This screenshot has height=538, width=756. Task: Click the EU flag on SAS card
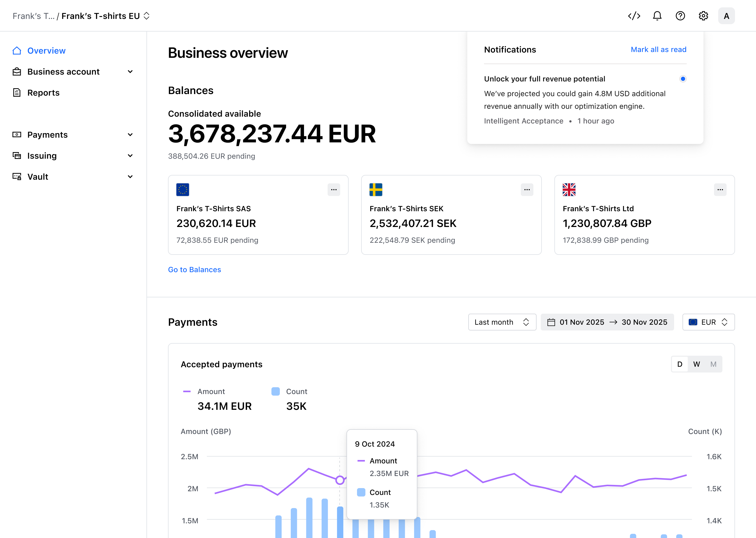pos(183,189)
